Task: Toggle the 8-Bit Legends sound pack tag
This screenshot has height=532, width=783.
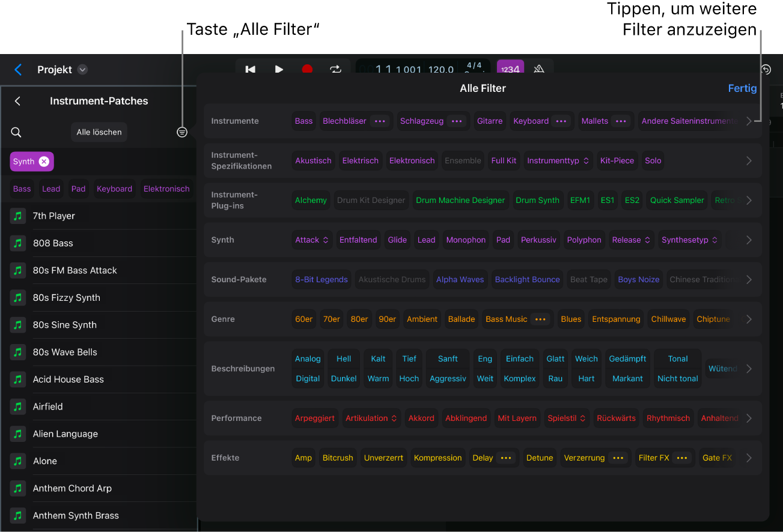Action: [321, 280]
